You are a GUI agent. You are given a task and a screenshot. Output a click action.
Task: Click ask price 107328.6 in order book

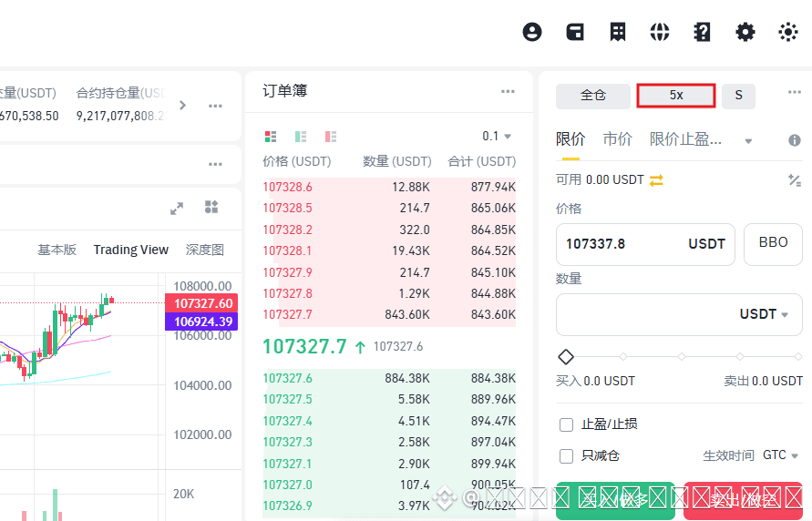point(287,187)
